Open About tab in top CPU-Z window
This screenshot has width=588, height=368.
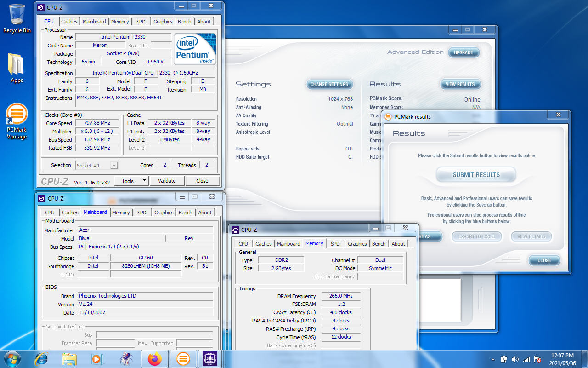204,22
